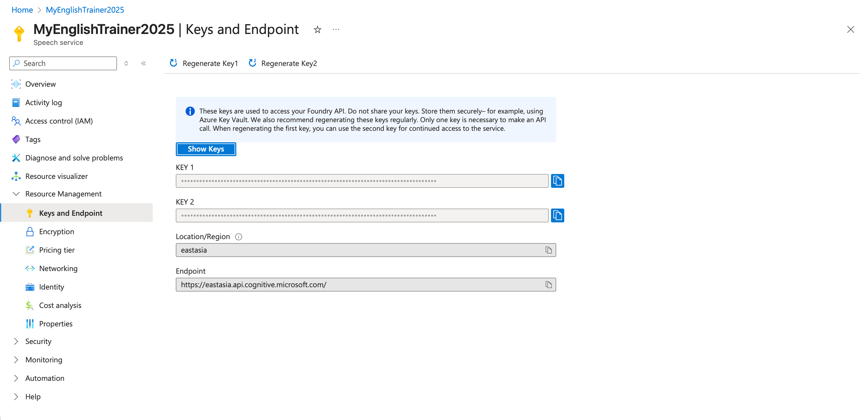Copy the Endpoint URL
The height and width of the screenshot is (420, 868).
point(549,285)
